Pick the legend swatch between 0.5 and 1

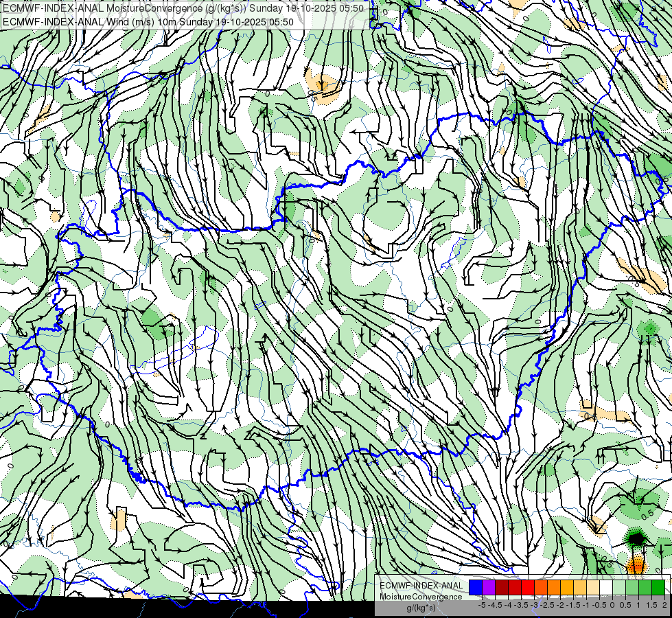(632, 587)
